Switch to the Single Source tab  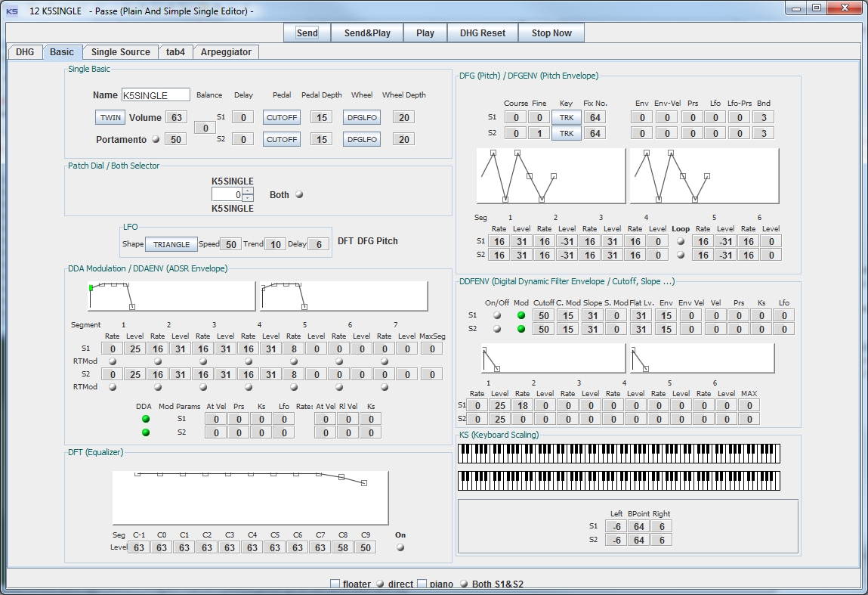(120, 52)
